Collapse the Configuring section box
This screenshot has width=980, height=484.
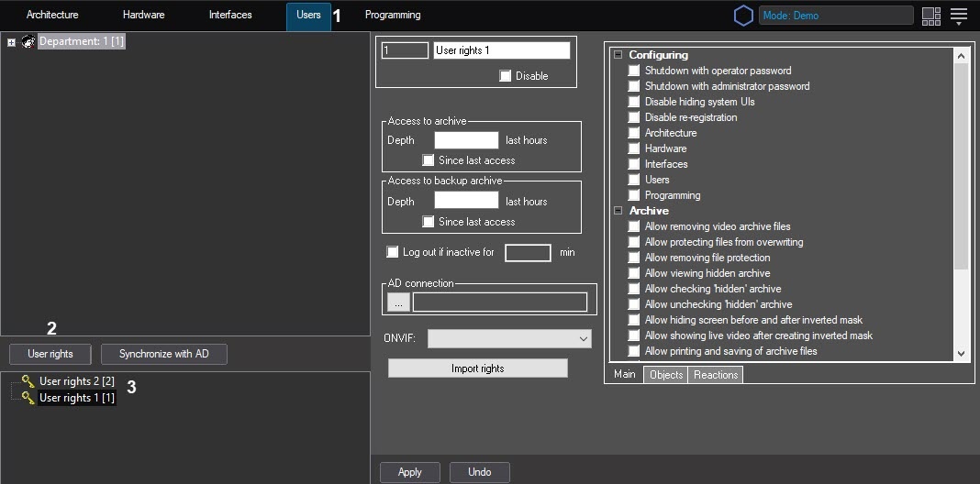[618, 55]
